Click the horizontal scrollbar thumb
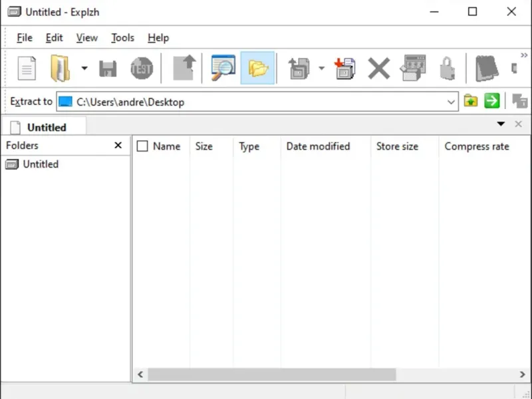The width and height of the screenshot is (532, 399). (x=272, y=374)
